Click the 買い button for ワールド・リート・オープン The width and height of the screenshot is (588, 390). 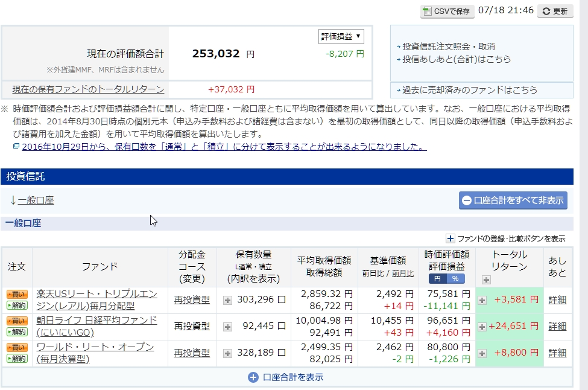pos(17,347)
